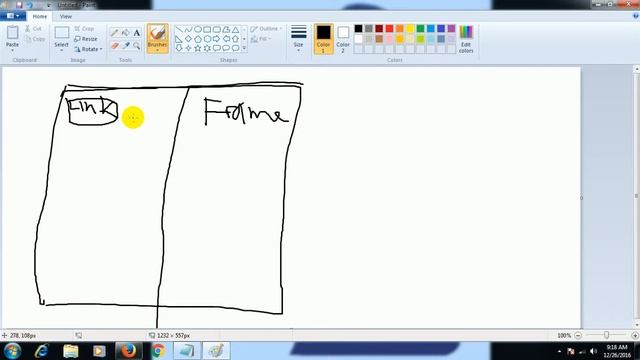Click the zoom slider handle
This screenshot has width=640, height=360.
tap(607, 335)
